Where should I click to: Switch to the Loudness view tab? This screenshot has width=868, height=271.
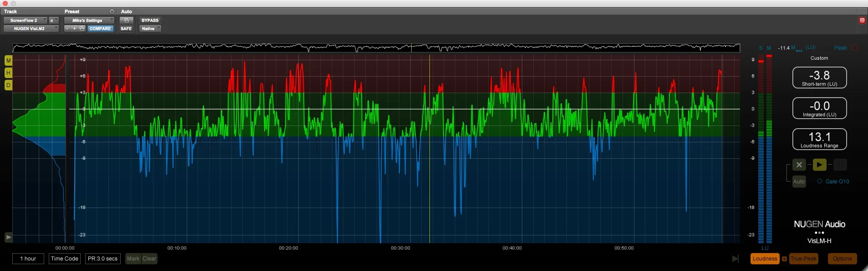(765, 259)
